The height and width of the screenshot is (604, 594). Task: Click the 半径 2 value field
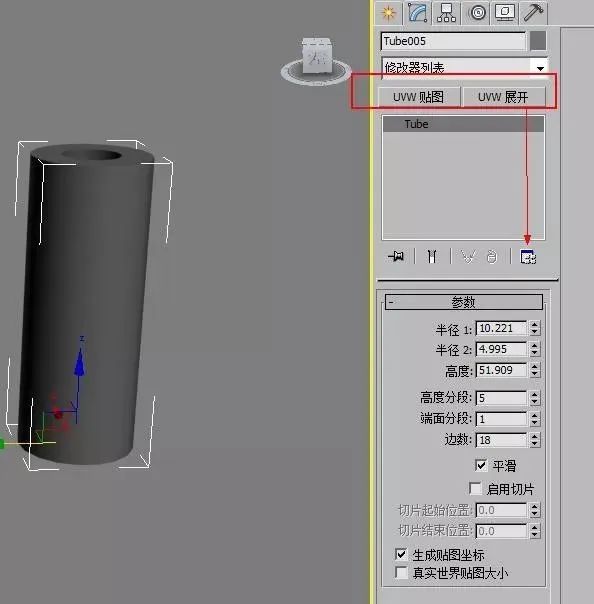[x=502, y=349]
